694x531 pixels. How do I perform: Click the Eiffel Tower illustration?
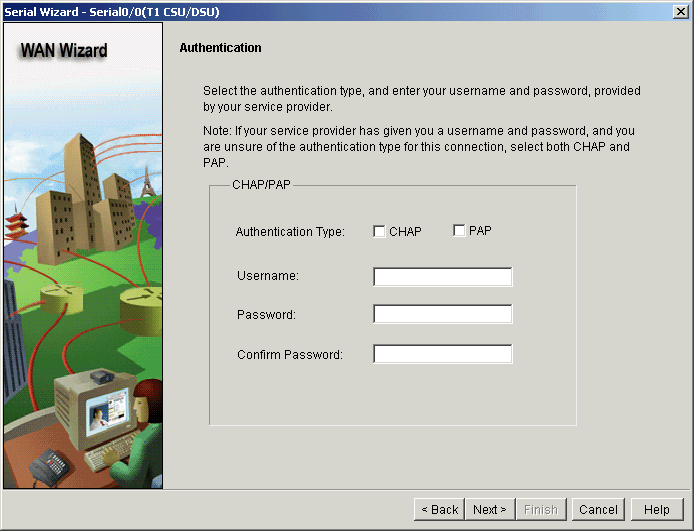pos(147,181)
